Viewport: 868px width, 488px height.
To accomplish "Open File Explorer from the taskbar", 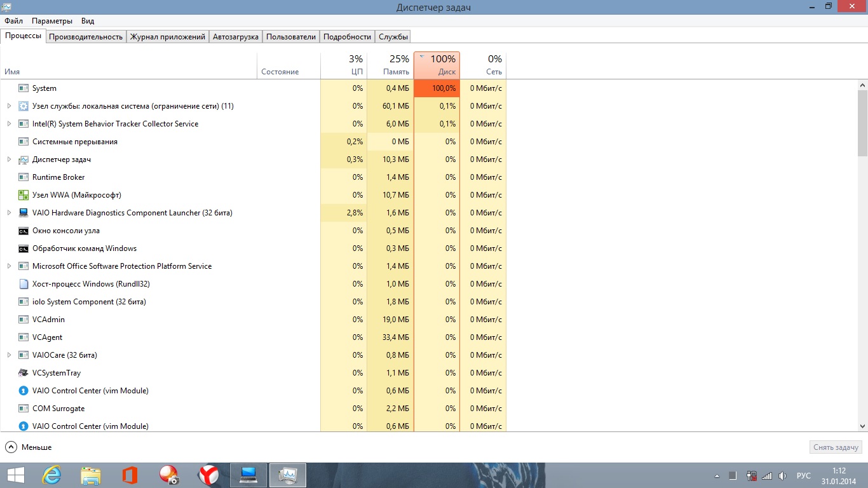I will (91, 475).
